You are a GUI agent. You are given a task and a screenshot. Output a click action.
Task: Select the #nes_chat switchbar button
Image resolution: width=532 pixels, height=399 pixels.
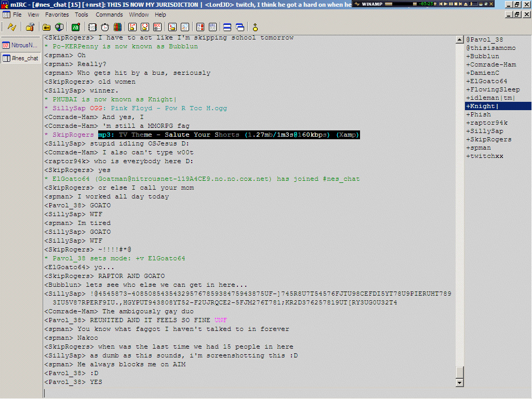pos(21,58)
